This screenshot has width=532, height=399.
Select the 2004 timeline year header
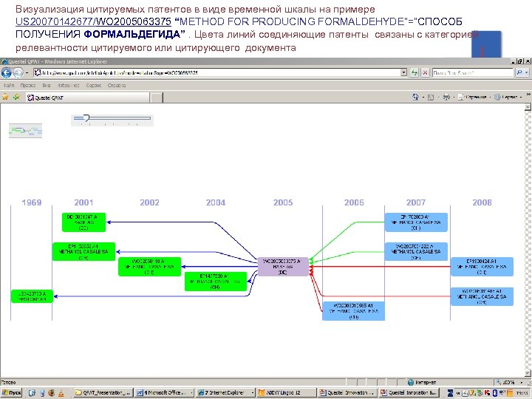216,202
